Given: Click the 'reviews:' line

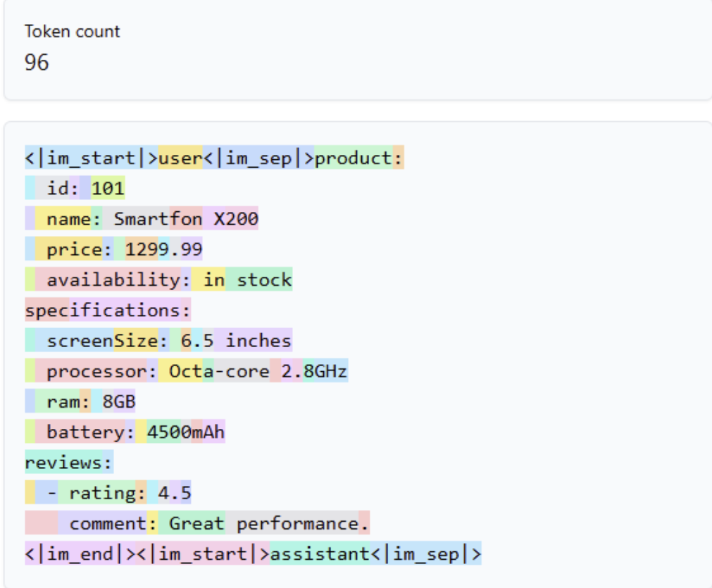Looking at the screenshot, I should click(69, 462).
